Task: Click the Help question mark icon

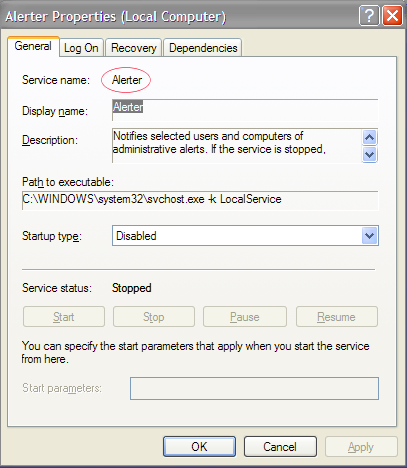Action: [x=369, y=16]
